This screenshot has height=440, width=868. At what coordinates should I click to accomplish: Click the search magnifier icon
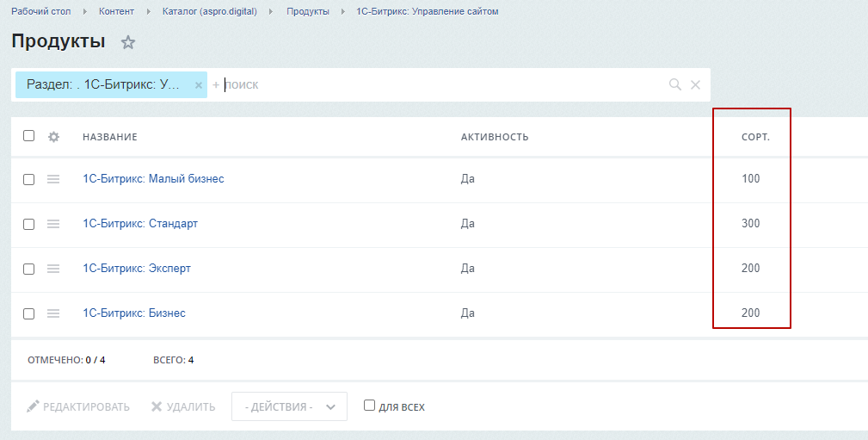coord(674,84)
